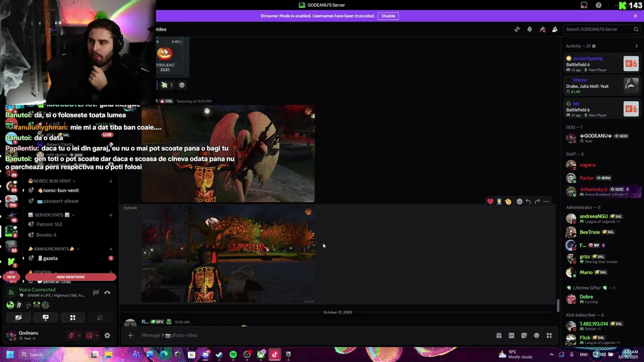
Task: Toggle microphone mute
Action: [71, 335]
